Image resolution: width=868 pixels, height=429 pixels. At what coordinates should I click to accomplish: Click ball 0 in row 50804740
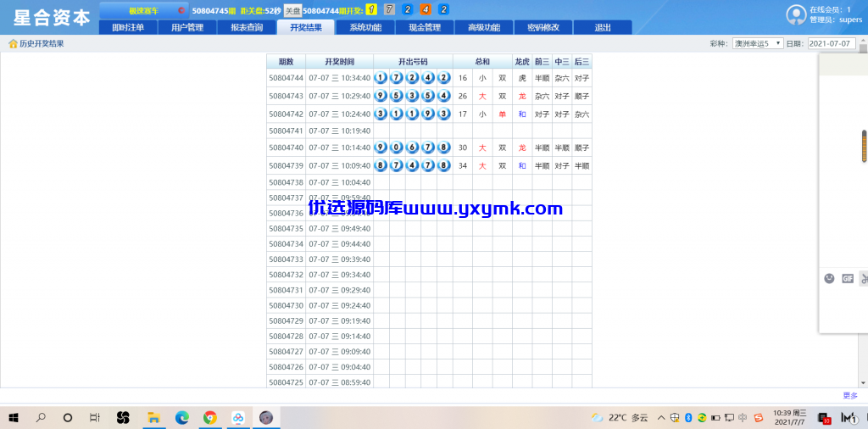tap(397, 148)
